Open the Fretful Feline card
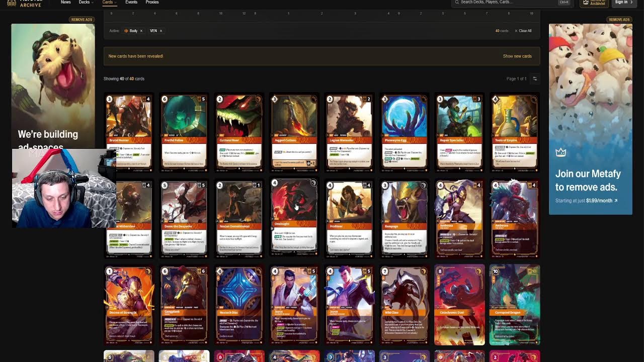The height and width of the screenshot is (362, 644). [184, 133]
